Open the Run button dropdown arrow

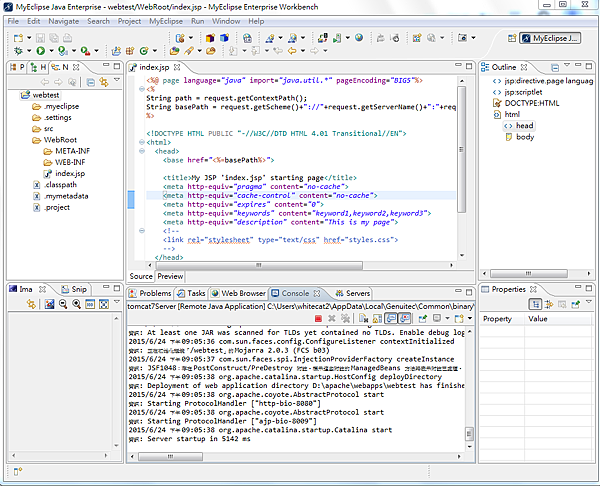pos(51,51)
